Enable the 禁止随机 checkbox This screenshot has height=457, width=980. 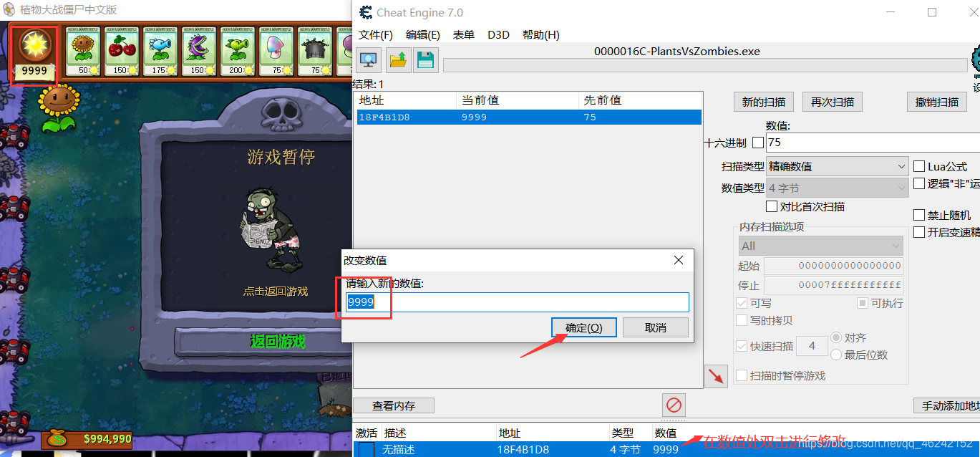pyautogui.click(x=919, y=215)
